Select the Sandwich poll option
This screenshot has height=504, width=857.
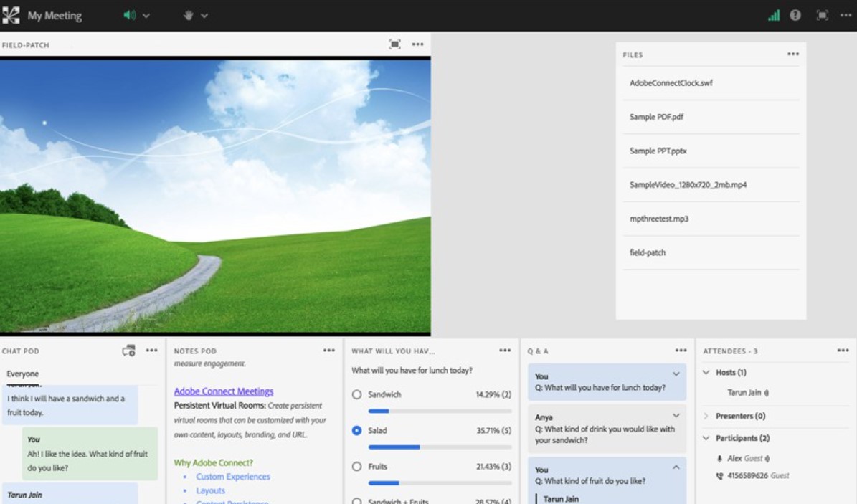click(x=356, y=395)
